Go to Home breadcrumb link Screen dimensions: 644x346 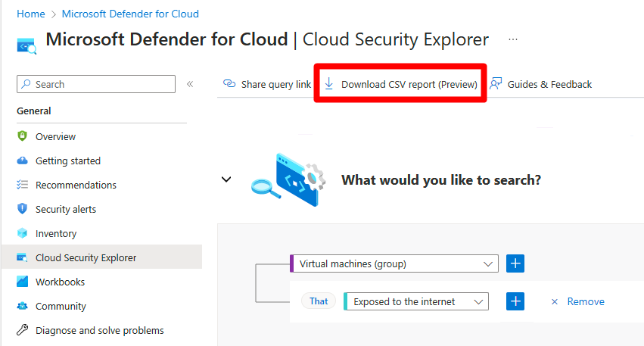point(30,14)
